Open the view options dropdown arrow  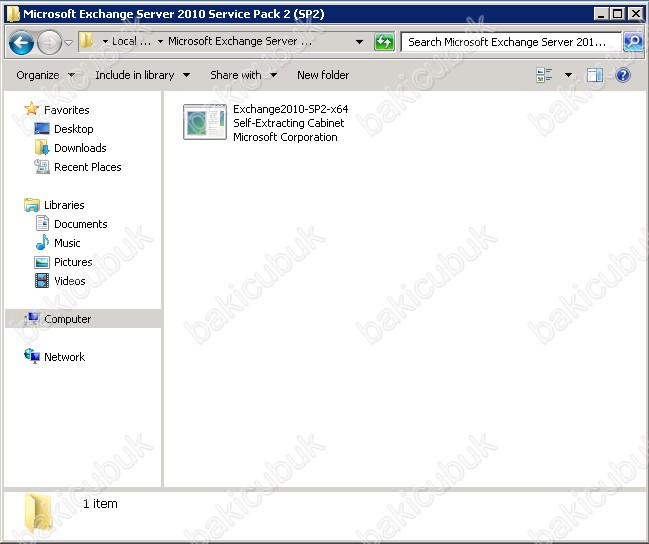(x=568, y=75)
